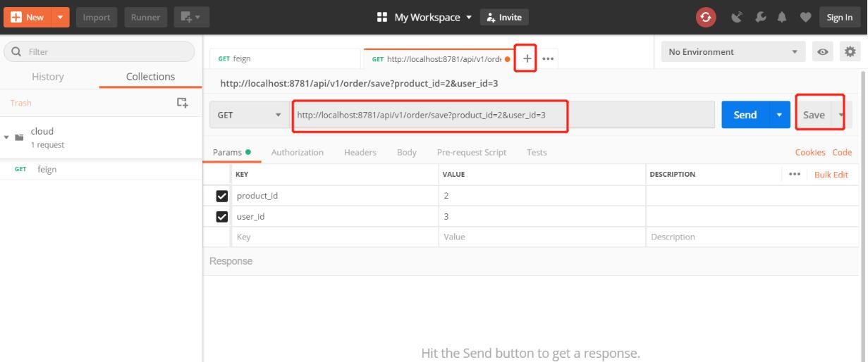Screen dimensions: 868x362
Task: Open the Runner
Action: click(145, 17)
